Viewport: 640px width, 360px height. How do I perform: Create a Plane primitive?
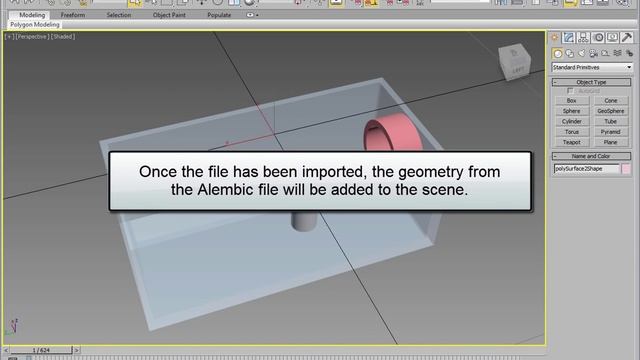[x=611, y=142]
